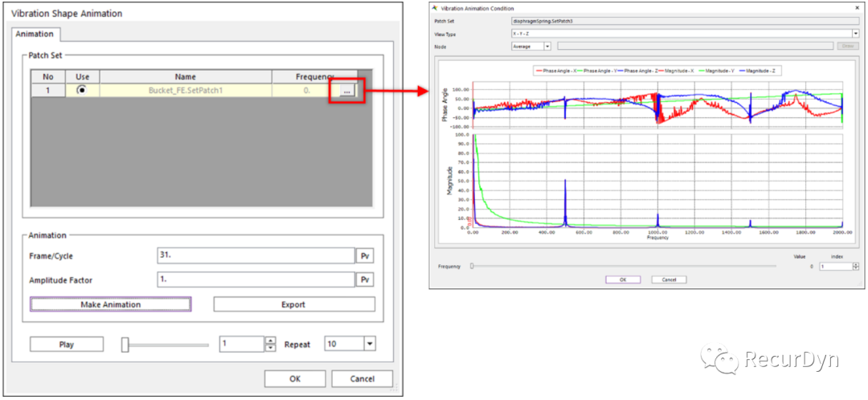Click the index spinner arrows

pyautogui.click(x=855, y=266)
